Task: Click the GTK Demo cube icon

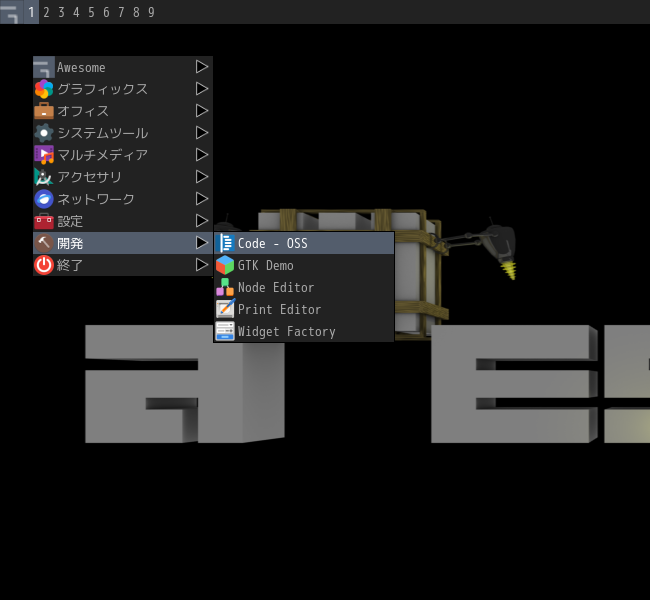Action: pos(225,265)
